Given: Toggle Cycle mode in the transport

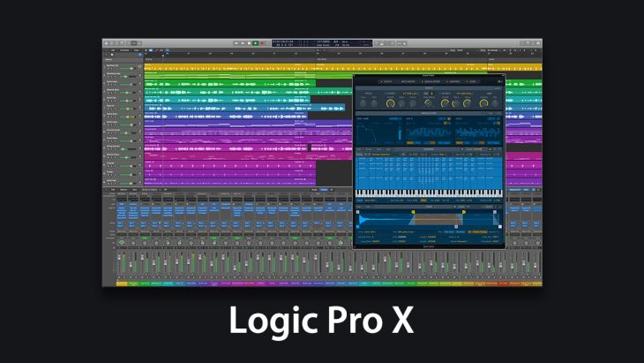Looking at the screenshot, I should [x=268, y=42].
